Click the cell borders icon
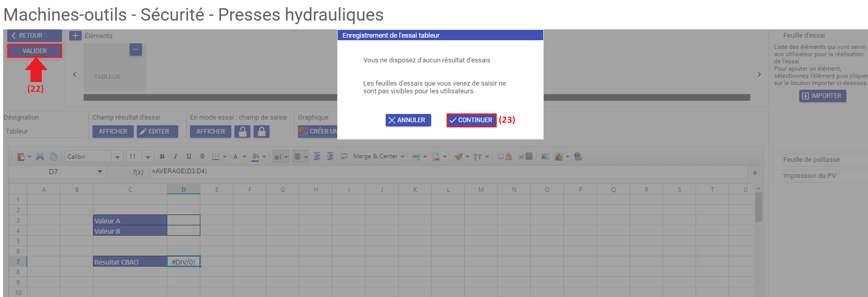Screen dimensions: 868x297 tap(216, 157)
